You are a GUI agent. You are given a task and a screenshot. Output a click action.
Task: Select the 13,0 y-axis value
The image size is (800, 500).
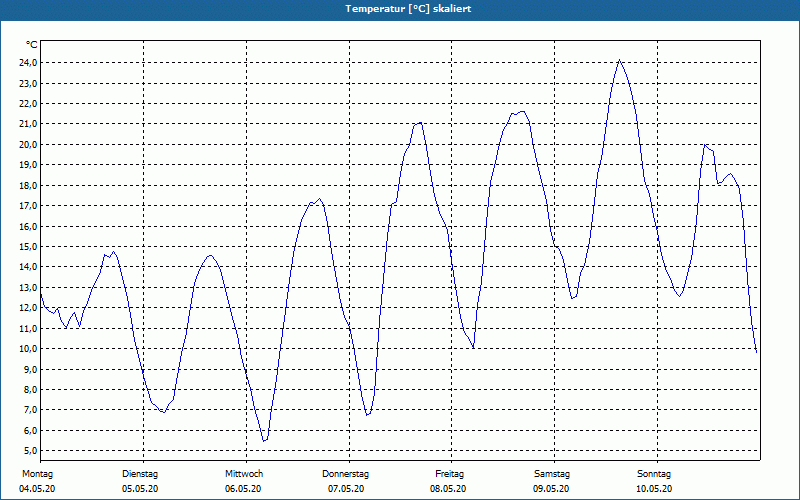(x=28, y=287)
